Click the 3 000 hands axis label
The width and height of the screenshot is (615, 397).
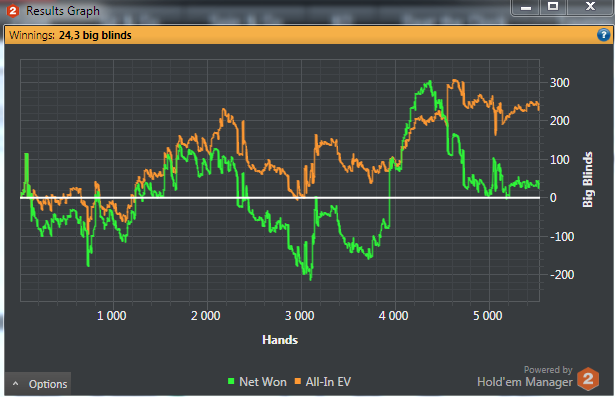[300, 316]
